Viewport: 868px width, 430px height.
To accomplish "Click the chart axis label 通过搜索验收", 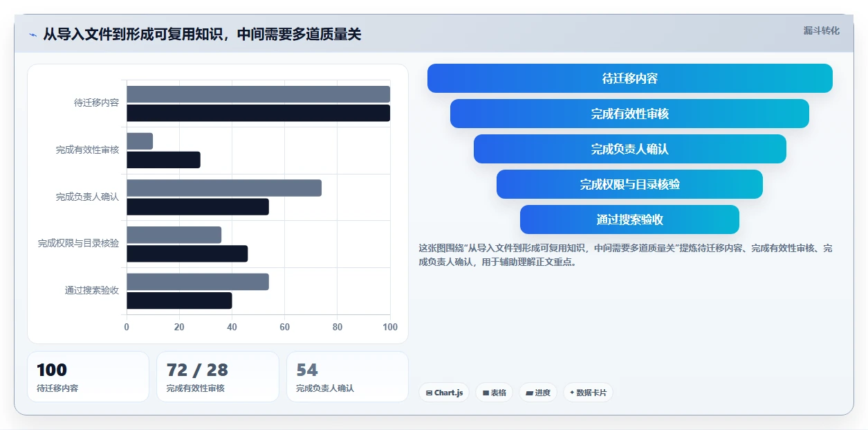I will [x=92, y=290].
